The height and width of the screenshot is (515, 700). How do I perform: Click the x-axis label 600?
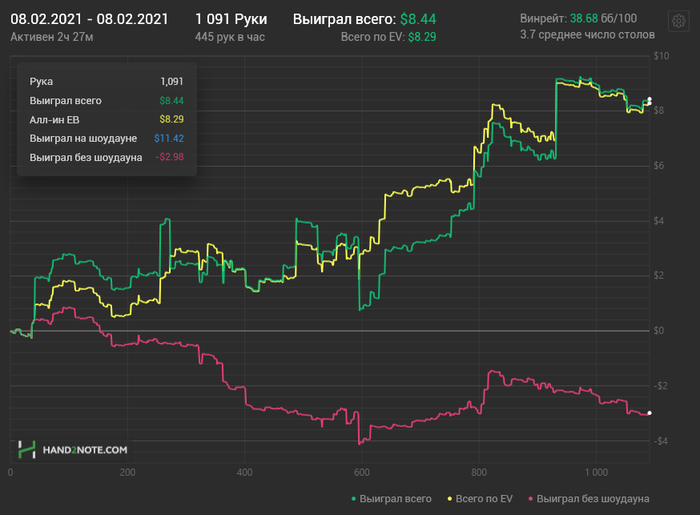[362, 472]
